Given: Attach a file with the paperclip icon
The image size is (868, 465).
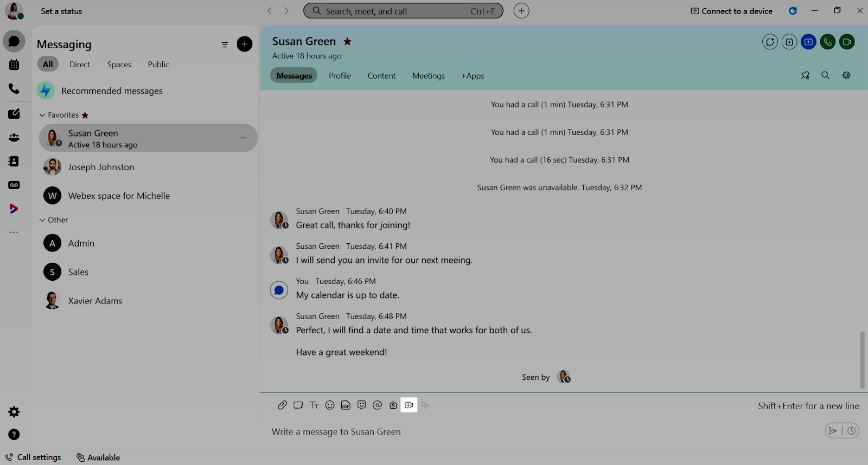Looking at the screenshot, I should 282,405.
